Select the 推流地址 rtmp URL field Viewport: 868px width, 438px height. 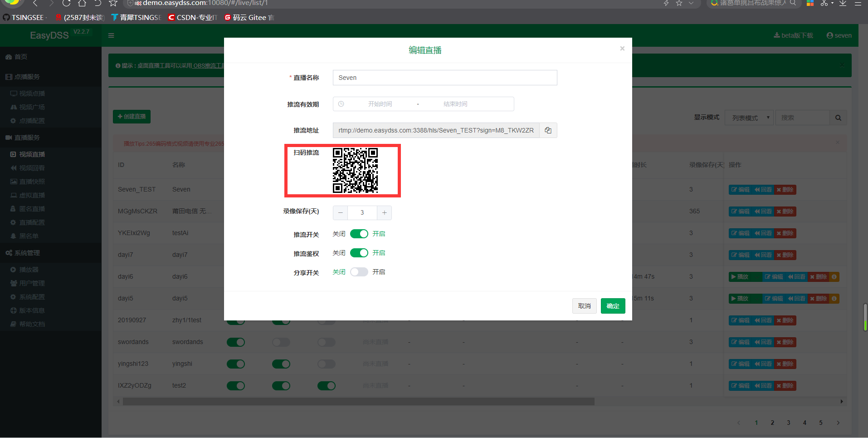pyautogui.click(x=436, y=130)
